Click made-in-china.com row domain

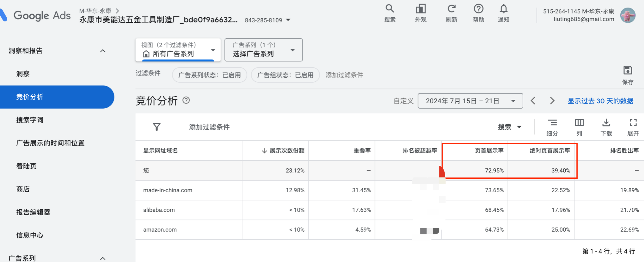click(x=168, y=190)
